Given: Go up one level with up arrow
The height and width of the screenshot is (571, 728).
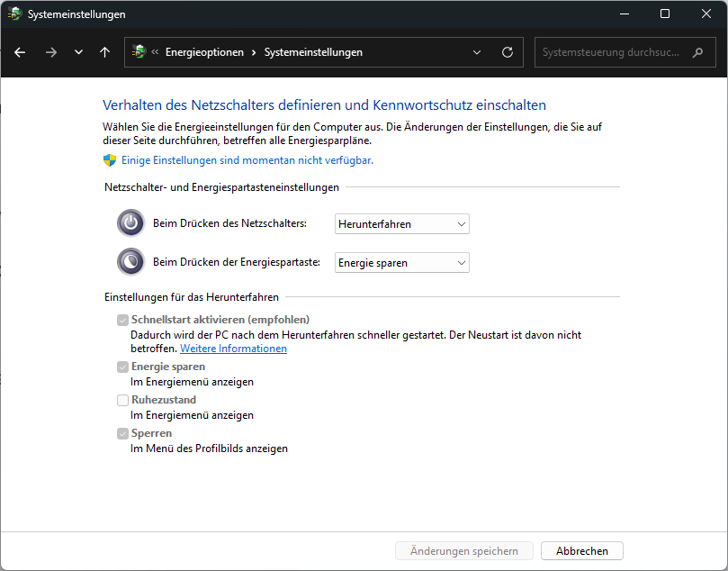Looking at the screenshot, I should coord(105,52).
